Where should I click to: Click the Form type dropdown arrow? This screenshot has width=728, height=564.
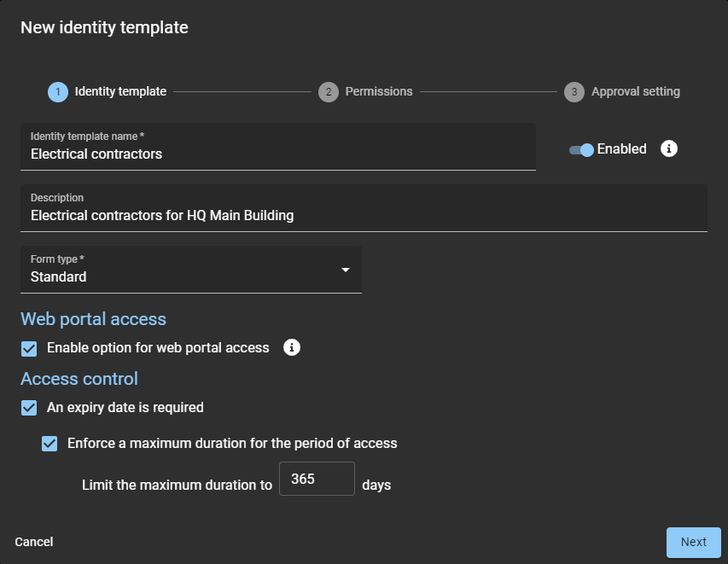tap(346, 270)
